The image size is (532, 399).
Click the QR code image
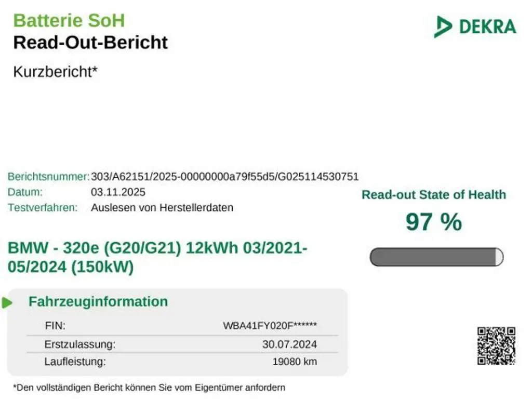[496, 345]
